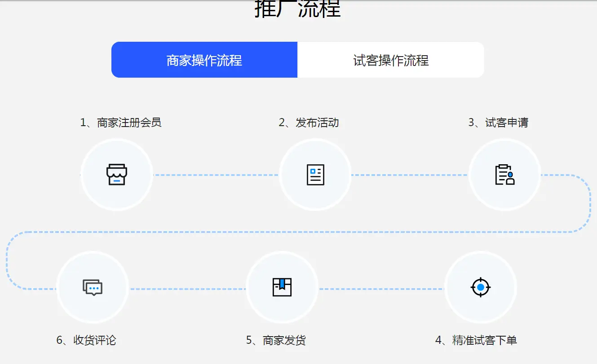Click the text 1、商家注册会员
The height and width of the screenshot is (364, 597).
point(121,123)
